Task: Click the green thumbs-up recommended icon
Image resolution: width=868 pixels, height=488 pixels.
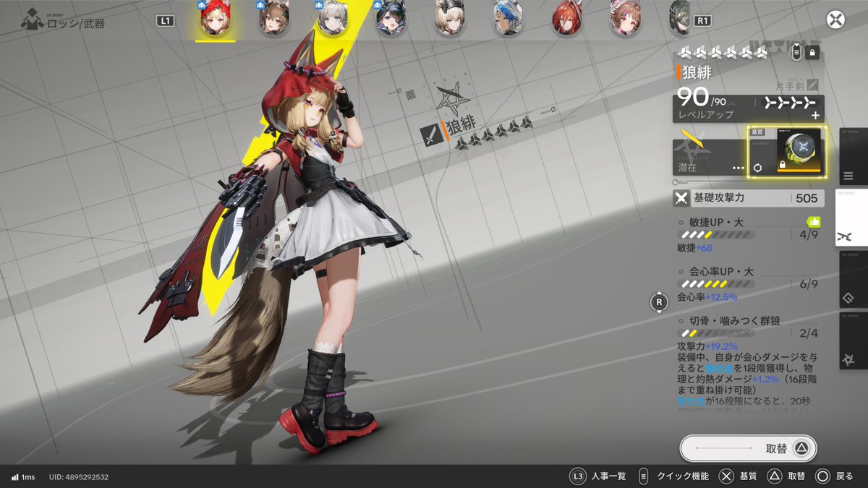Action: 813,222
